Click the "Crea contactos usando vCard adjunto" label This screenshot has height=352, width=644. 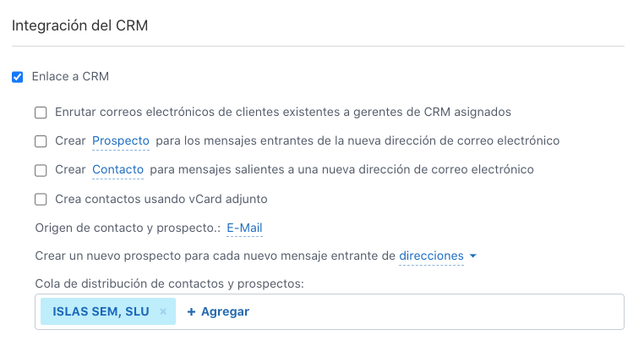[x=161, y=199]
